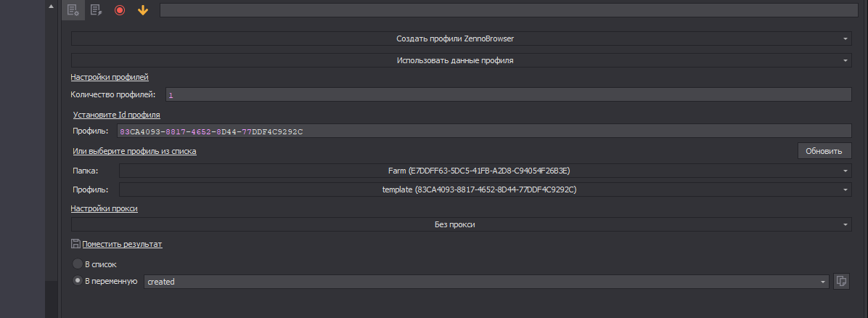Click the document with gear settings icon
This screenshot has width=868, height=318.
coord(73,10)
